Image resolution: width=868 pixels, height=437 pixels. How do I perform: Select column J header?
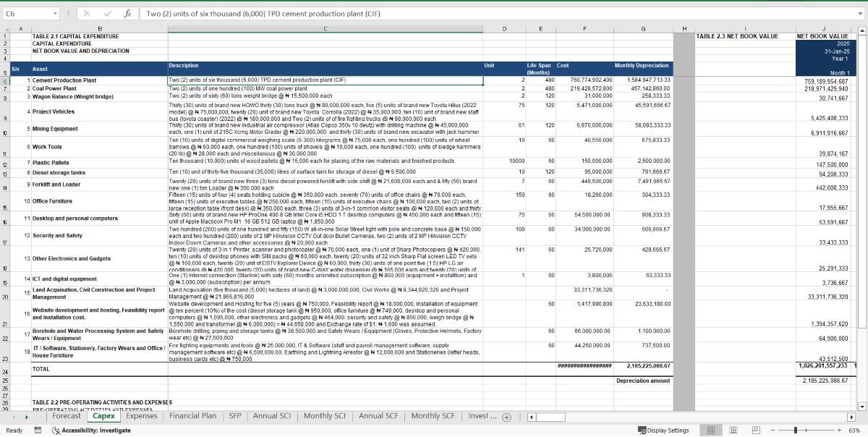[822, 29]
